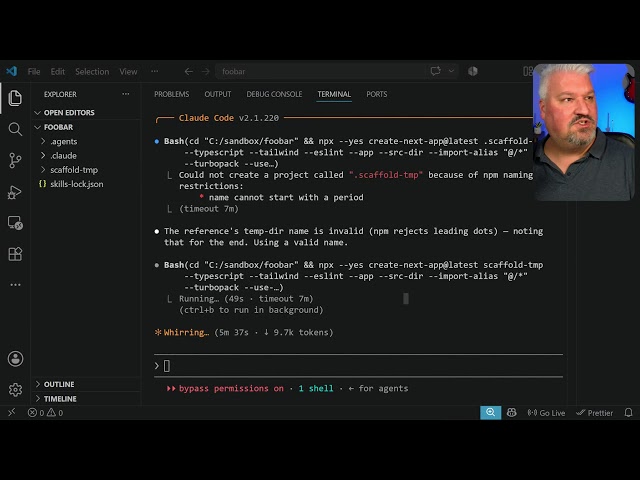Open the Accounts menu icon
The height and width of the screenshot is (480, 640).
15,359
